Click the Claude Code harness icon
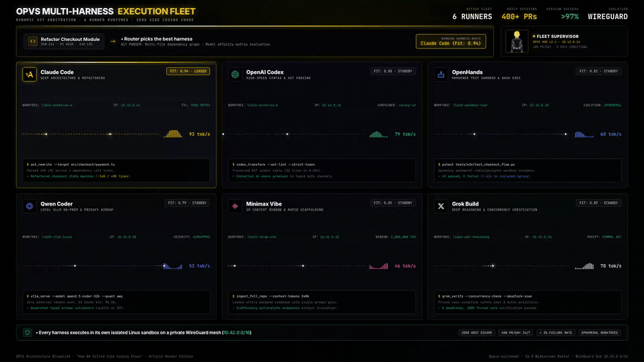This screenshot has height=362, width=644. 29,75
